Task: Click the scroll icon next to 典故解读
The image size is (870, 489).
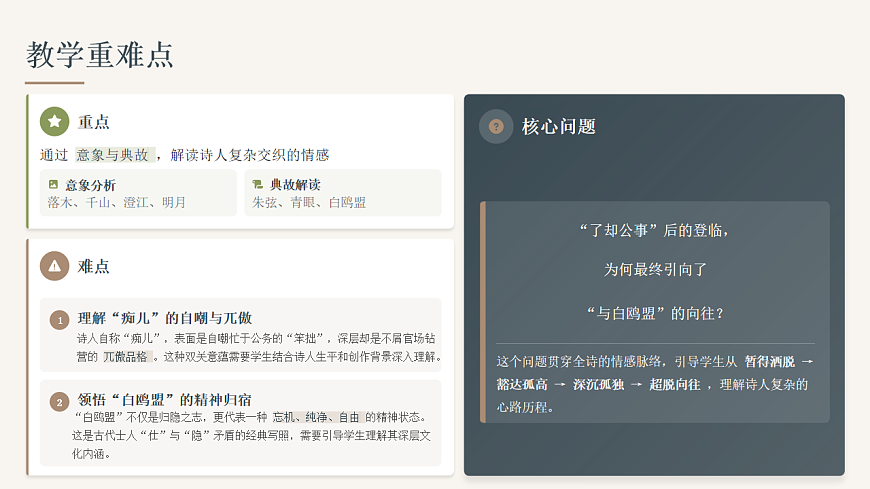Action: pos(257,184)
